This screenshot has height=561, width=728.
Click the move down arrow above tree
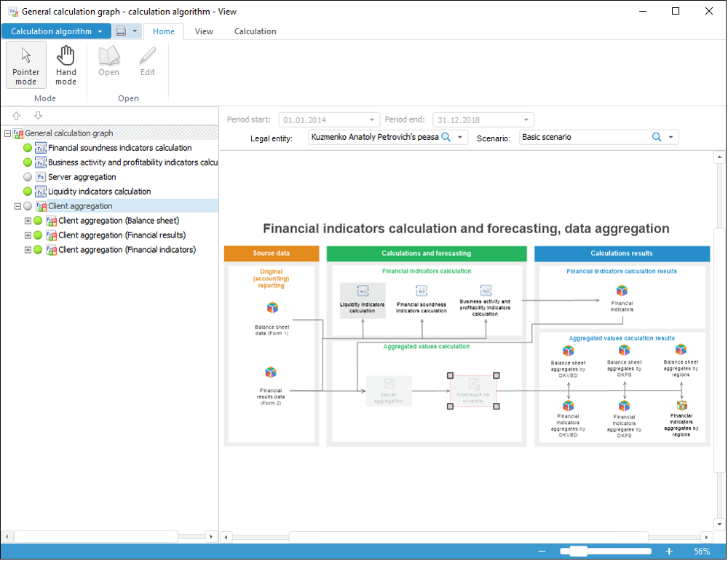click(38, 116)
